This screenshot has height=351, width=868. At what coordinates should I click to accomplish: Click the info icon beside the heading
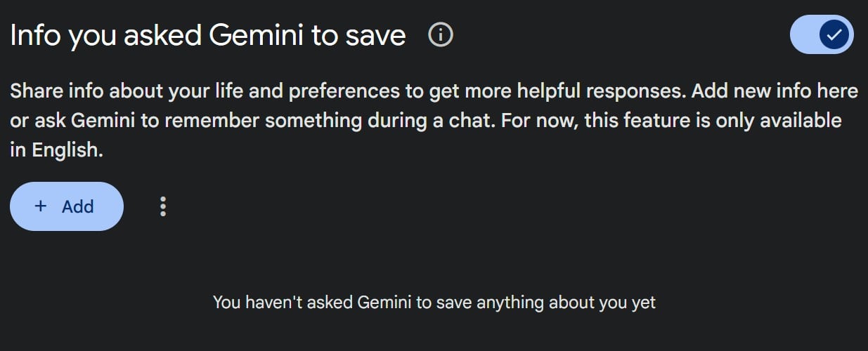pos(441,35)
